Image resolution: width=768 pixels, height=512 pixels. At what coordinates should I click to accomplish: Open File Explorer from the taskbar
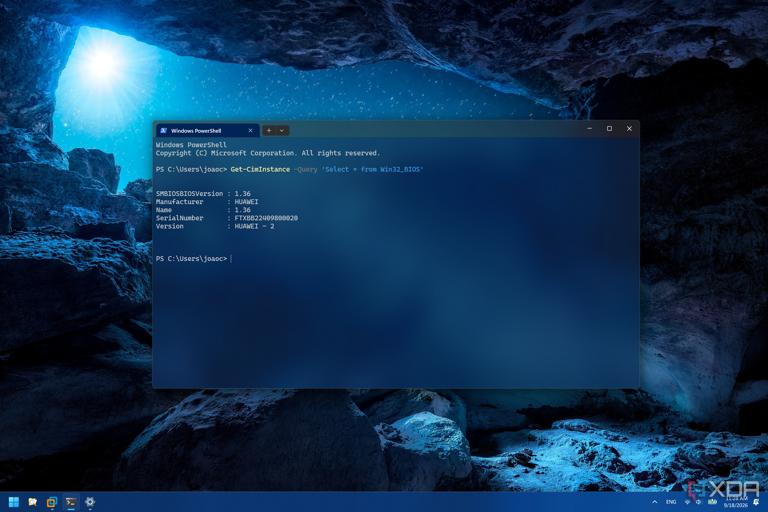click(33, 502)
